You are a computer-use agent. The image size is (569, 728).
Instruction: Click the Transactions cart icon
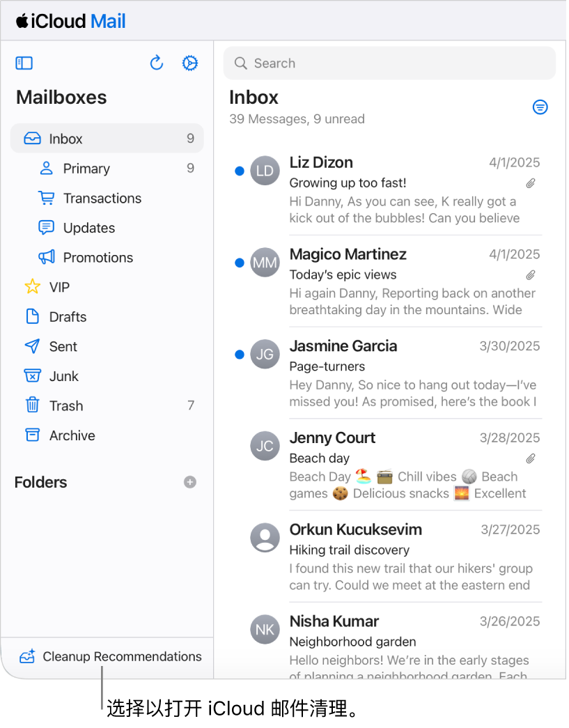pos(47,198)
